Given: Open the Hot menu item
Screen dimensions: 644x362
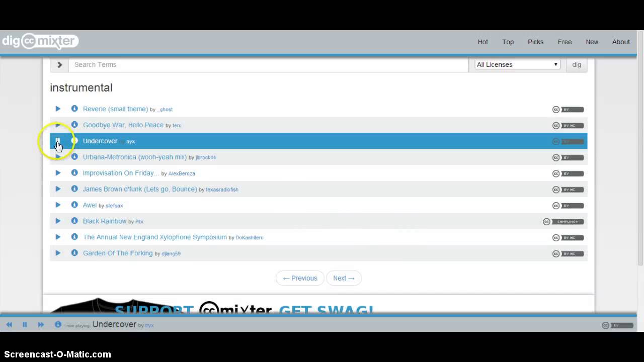Looking at the screenshot, I should click(x=483, y=42).
